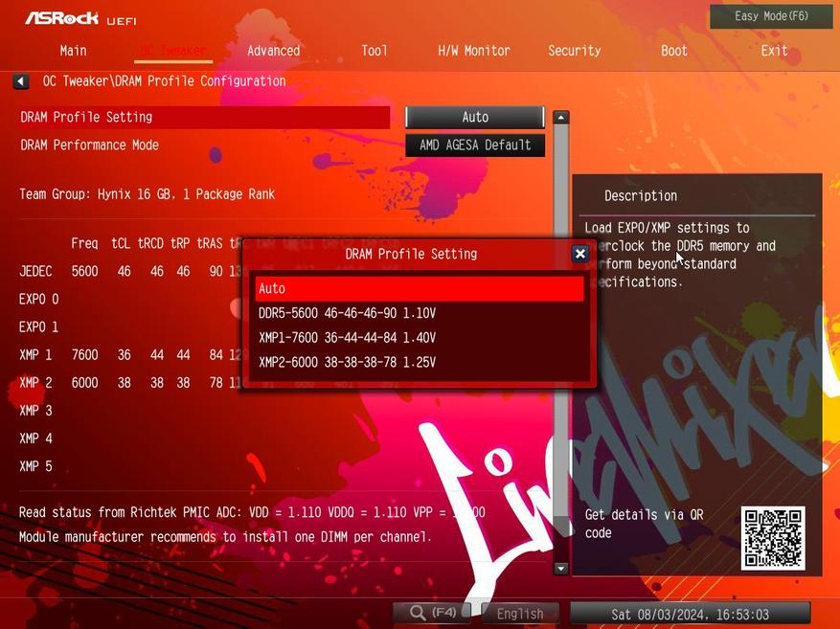This screenshot has width=840, height=629.
Task: Click the XMP 2 row label
Action: (x=35, y=383)
